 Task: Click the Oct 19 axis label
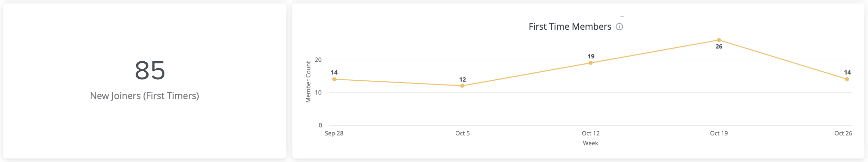tap(719, 133)
